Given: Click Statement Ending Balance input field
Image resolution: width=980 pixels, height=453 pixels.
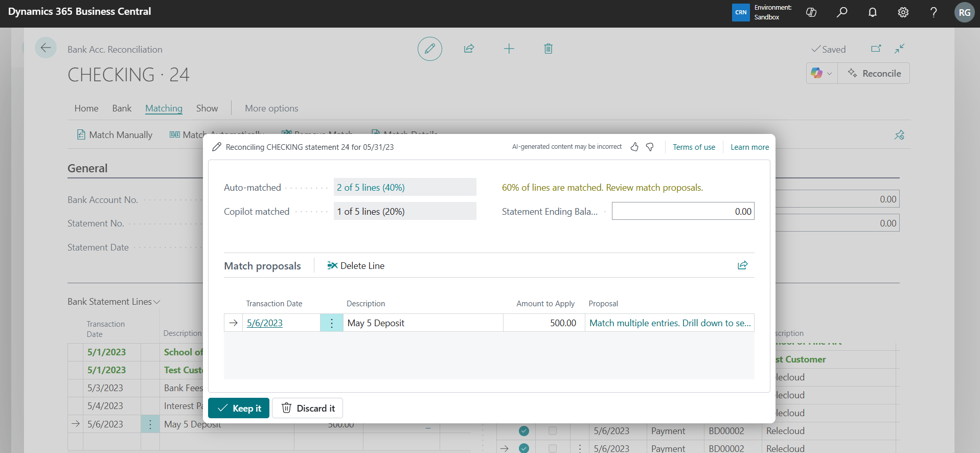Looking at the screenshot, I should (x=683, y=211).
